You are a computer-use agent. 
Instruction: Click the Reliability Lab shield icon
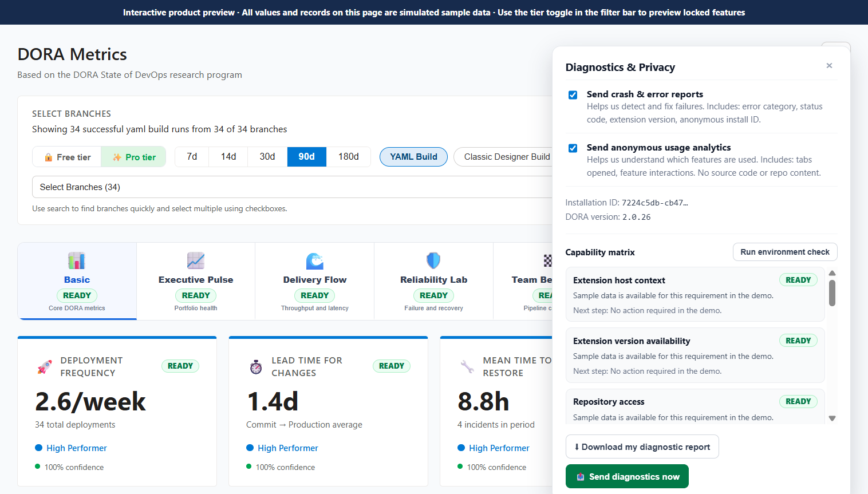click(x=433, y=261)
